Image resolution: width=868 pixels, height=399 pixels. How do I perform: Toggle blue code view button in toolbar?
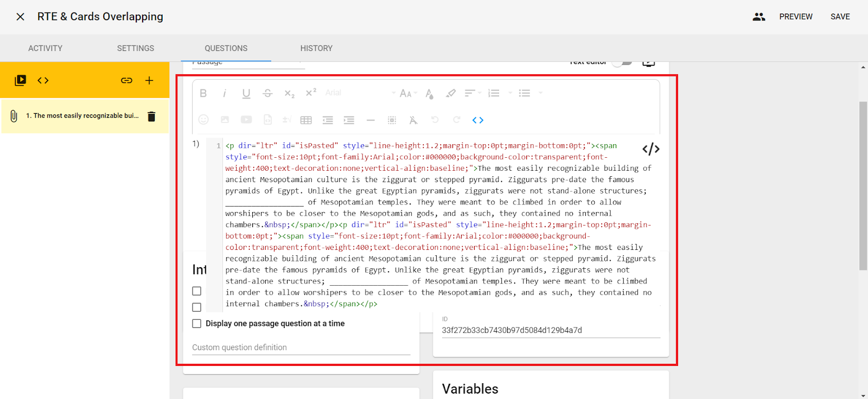point(478,120)
